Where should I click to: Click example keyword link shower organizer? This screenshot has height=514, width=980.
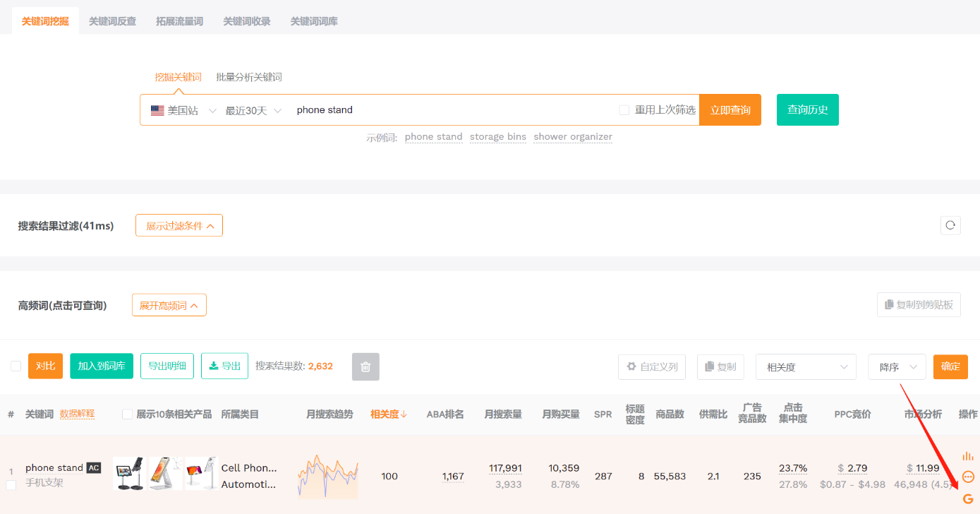[573, 137]
